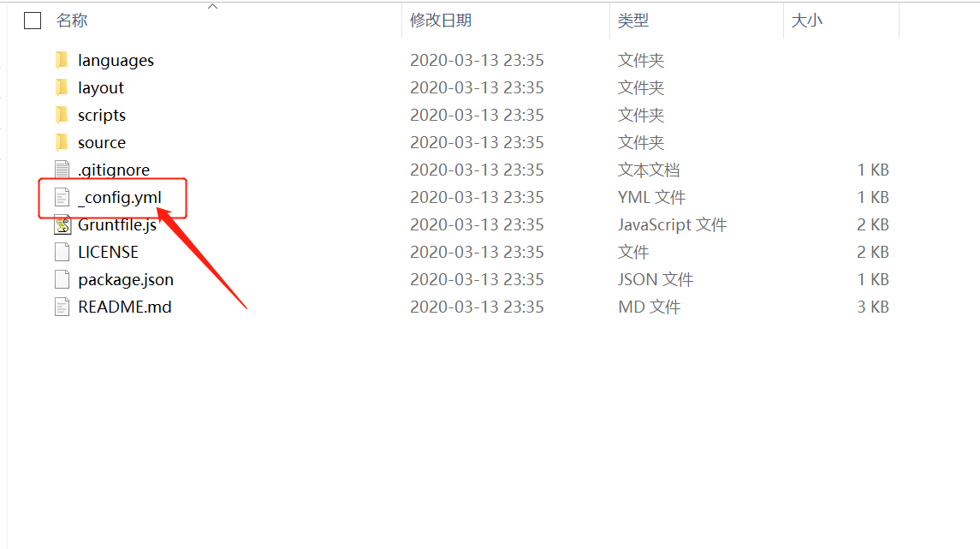
Task: Select the LICENSE file name text
Action: click(108, 252)
